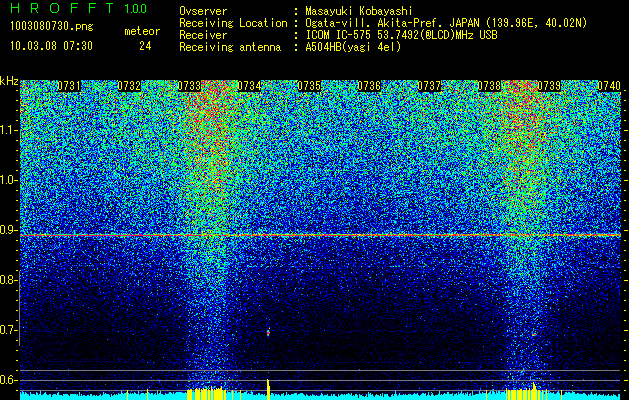Click the tall yellow spike in bottom power graph
Viewport: 629px width, 400px height.
tap(268, 389)
